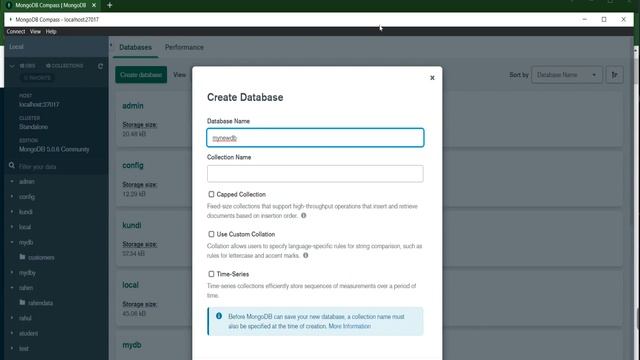Screen dimensions: 640x360
Task: Select the customers collection in sidebar
Action: click(41, 258)
